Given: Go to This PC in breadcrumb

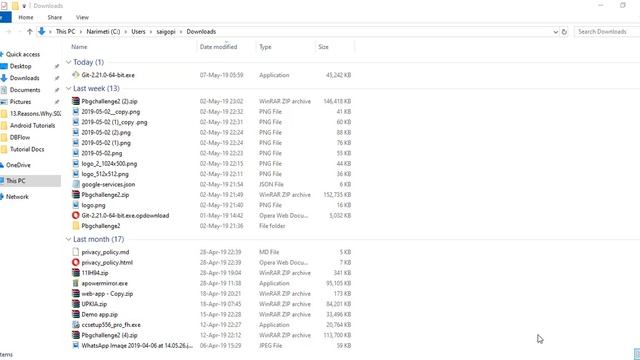Looking at the screenshot, I should tap(65, 32).
